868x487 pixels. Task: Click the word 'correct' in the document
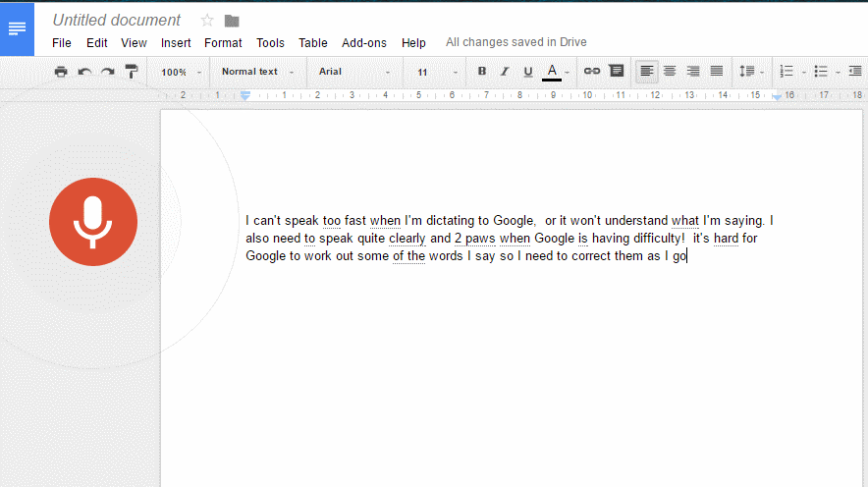click(x=591, y=256)
